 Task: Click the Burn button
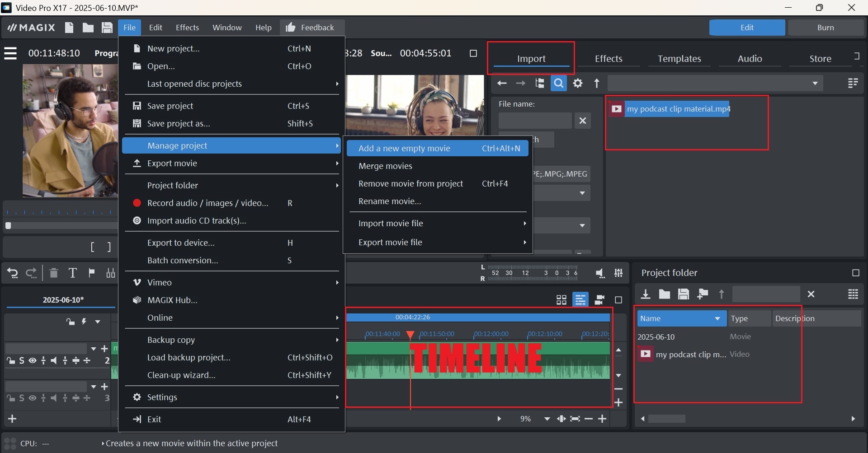tap(826, 28)
